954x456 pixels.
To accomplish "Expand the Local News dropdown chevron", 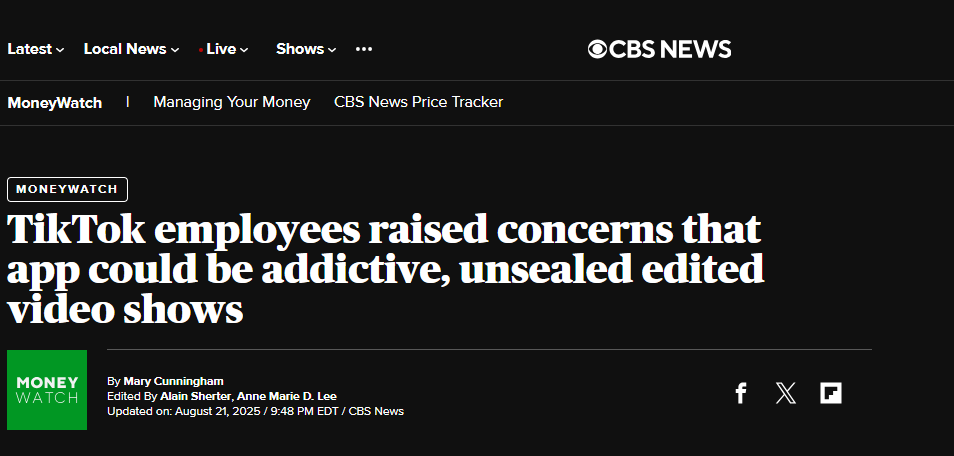I will 175,50.
